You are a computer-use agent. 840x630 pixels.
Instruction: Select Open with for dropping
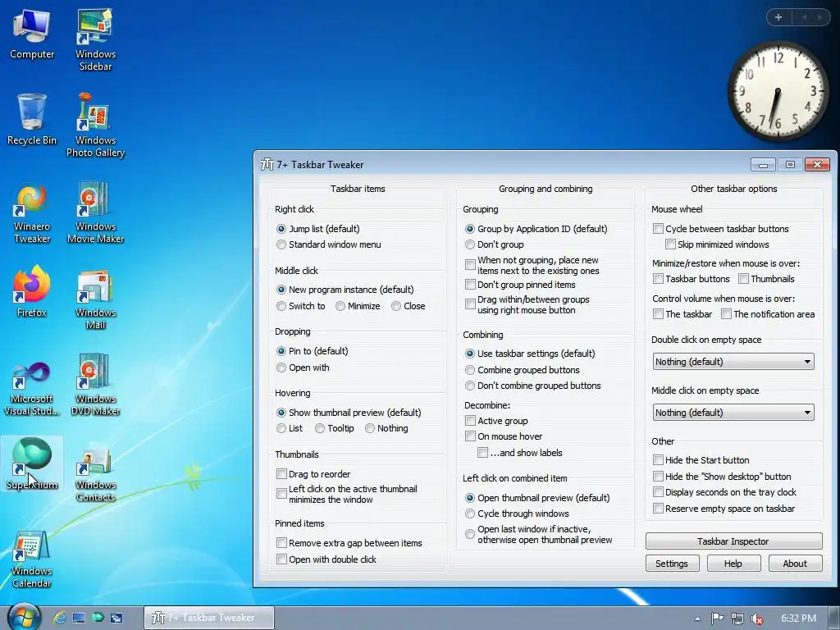pyautogui.click(x=303, y=367)
